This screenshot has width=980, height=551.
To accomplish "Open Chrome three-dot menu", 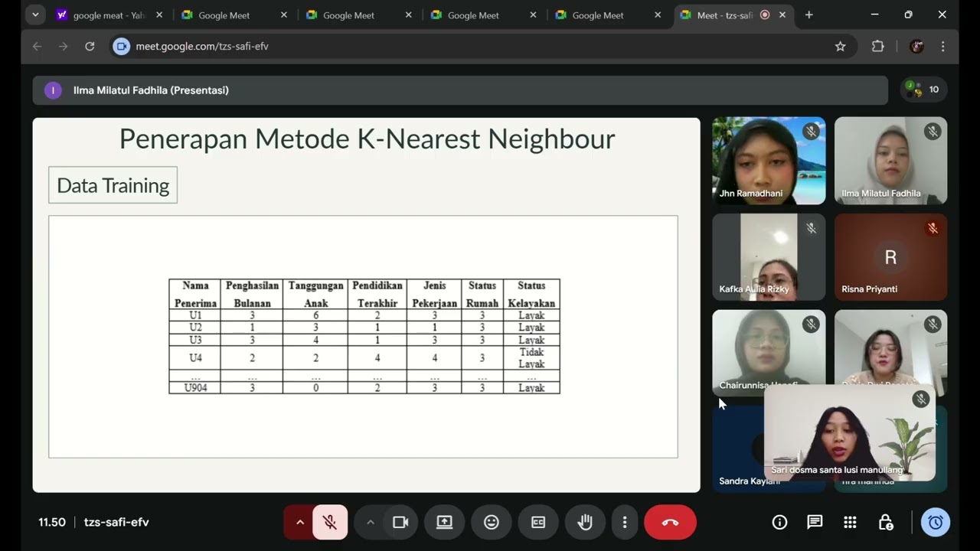I will click(x=943, y=46).
